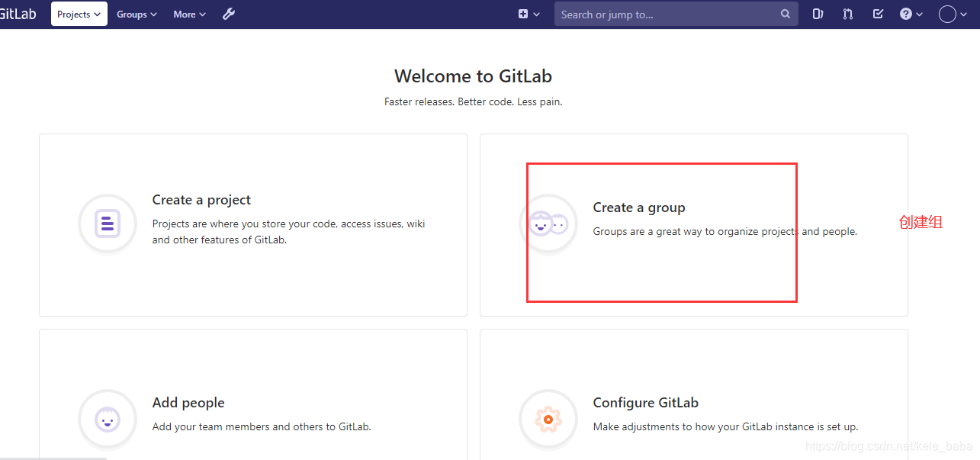Open the Projects dropdown menu
The width and height of the screenshot is (980, 460).
point(79,14)
